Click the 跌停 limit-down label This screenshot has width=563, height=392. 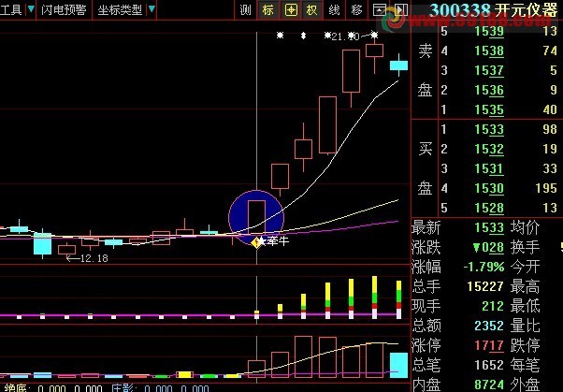point(525,345)
